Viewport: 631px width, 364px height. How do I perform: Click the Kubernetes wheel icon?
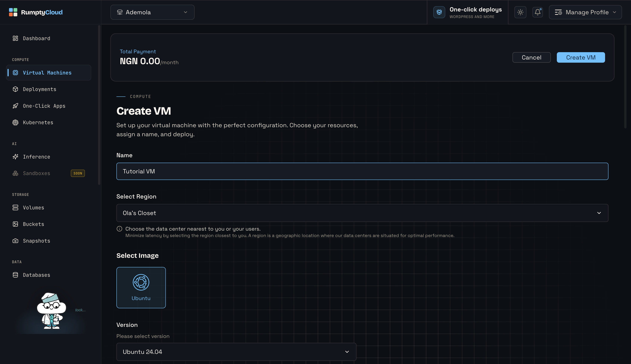tap(16, 123)
